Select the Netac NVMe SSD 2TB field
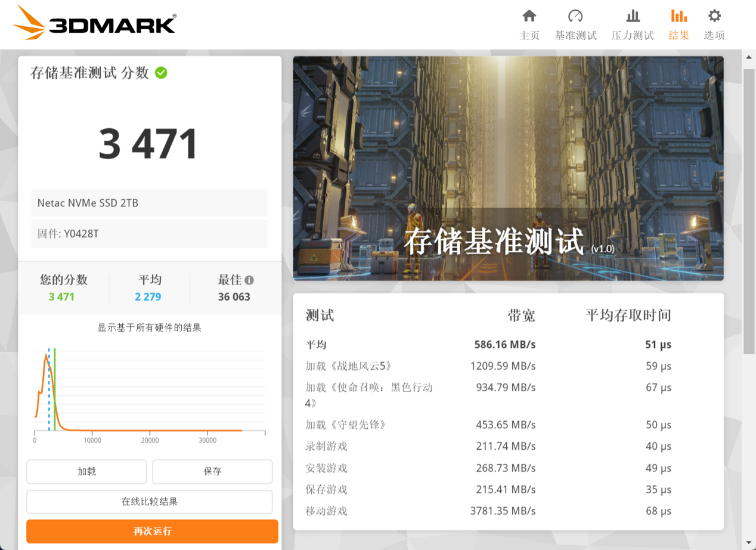Viewport: 756px width, 550px height. [x=149, y=203]
